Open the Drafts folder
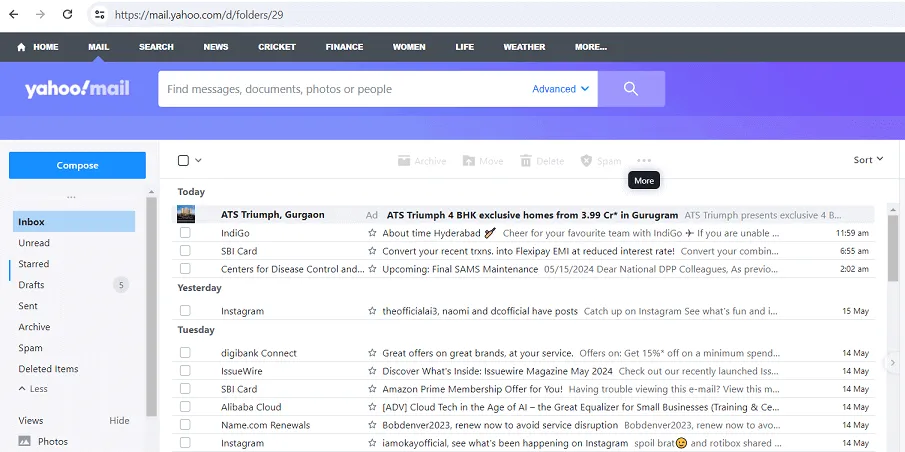905x452 pixels. [31, 285]
